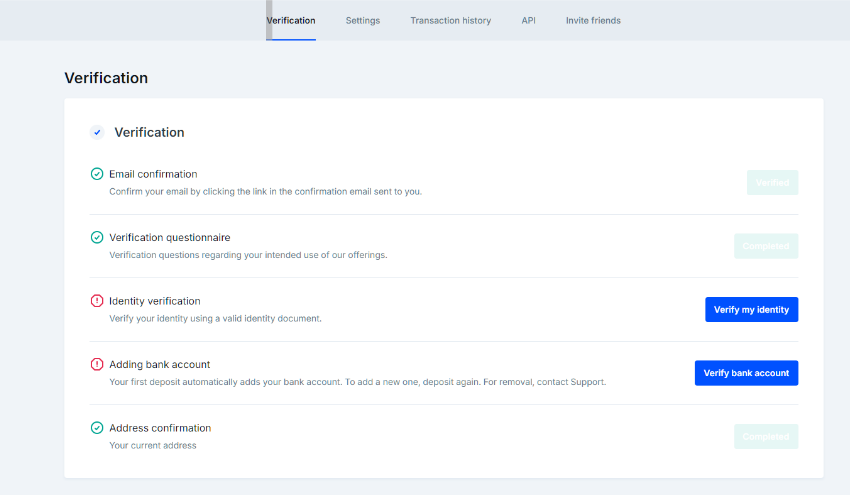Click the Verification questionnaire green check icon
This screenshot has height=495, width=850.
pos(97,238)
